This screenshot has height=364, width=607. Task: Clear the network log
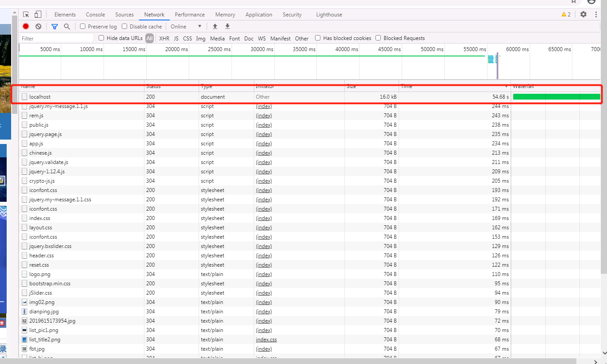[39, 27]
